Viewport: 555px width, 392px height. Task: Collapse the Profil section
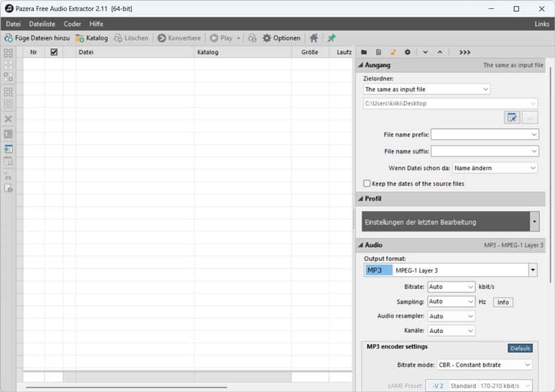click(361, 198)
